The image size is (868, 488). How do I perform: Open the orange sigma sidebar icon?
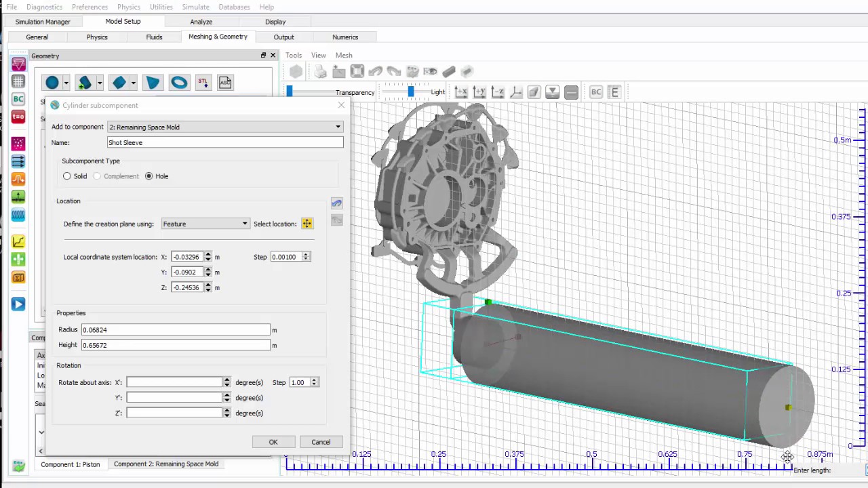(18, 277)
